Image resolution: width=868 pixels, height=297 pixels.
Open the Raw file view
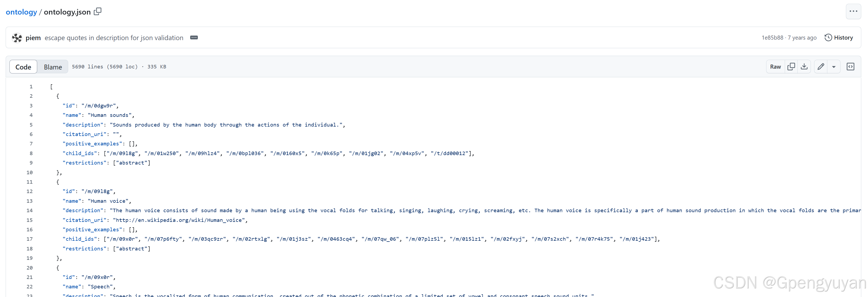pyautogui.click(x=775, y=67)
